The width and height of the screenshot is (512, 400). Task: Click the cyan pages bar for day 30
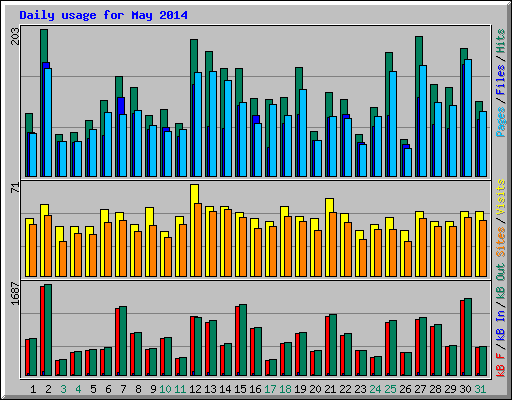pyautogui.click(x=468, y=118)
